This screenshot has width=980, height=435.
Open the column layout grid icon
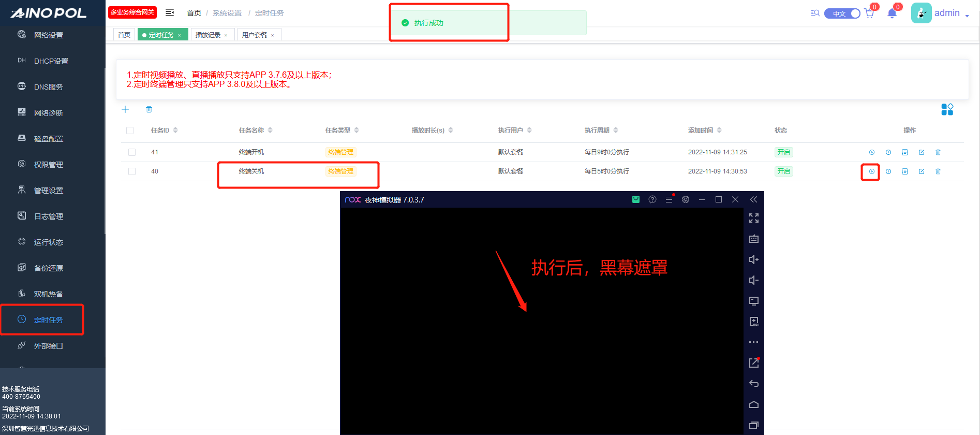tap(947, 109)
